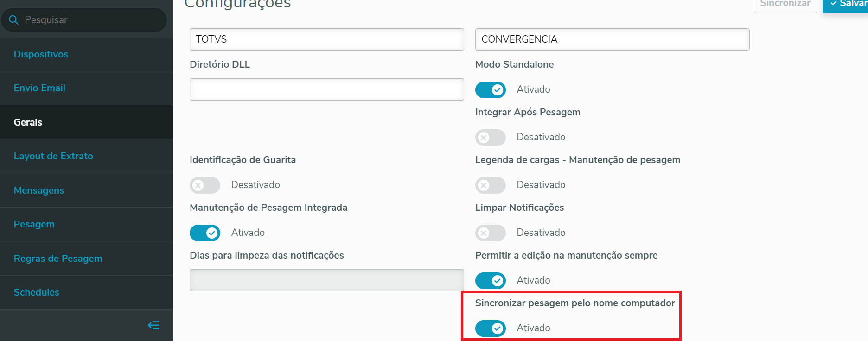Viewport: 868px width, 341px height.
Task: Collapse the sidebar with the arrow icon
Action: pyautogui.click(x=153, y=325)
